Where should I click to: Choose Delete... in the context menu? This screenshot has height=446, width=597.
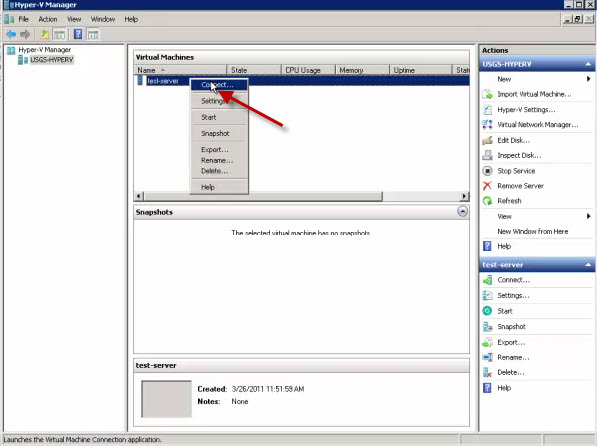click(x=219, y=171)
